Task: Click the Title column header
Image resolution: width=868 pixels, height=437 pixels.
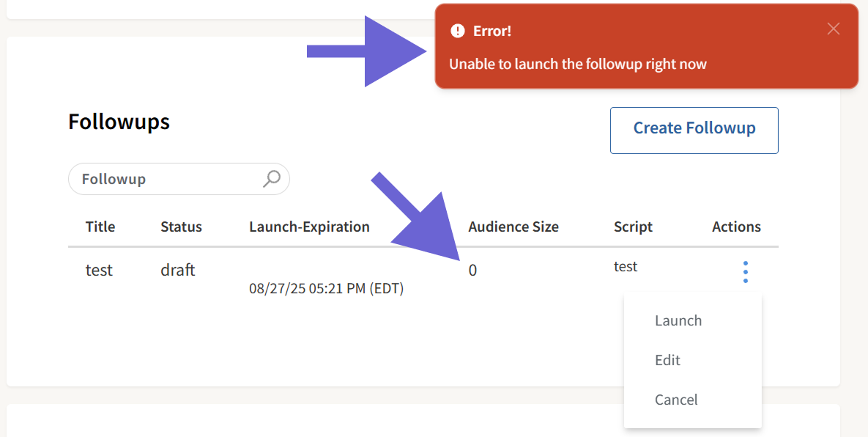Action: [100, 227]
